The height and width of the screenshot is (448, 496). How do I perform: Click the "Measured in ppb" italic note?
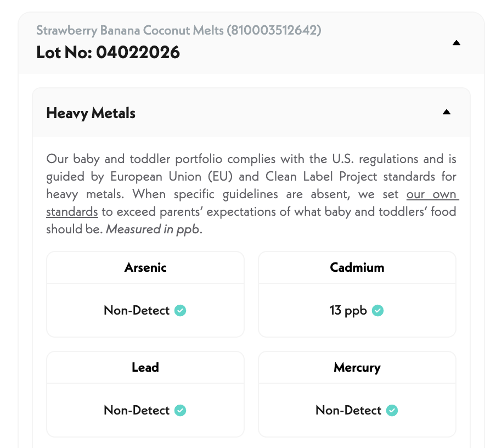pos(154,229)
